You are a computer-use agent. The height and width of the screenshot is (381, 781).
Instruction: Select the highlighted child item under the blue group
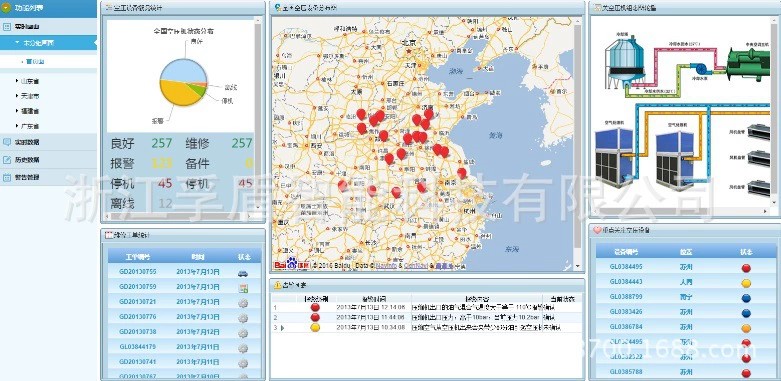35,62
